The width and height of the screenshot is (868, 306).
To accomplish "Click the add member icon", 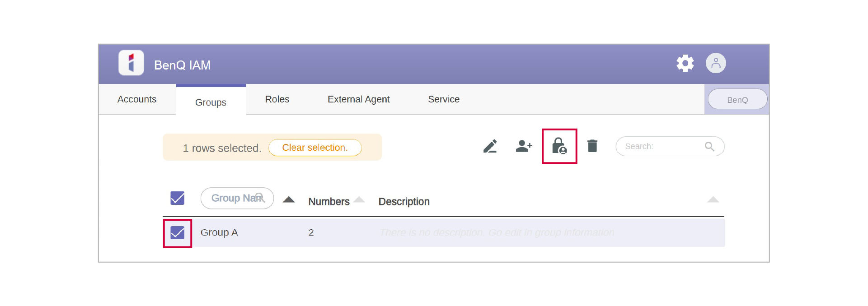I will pos(524,146).
